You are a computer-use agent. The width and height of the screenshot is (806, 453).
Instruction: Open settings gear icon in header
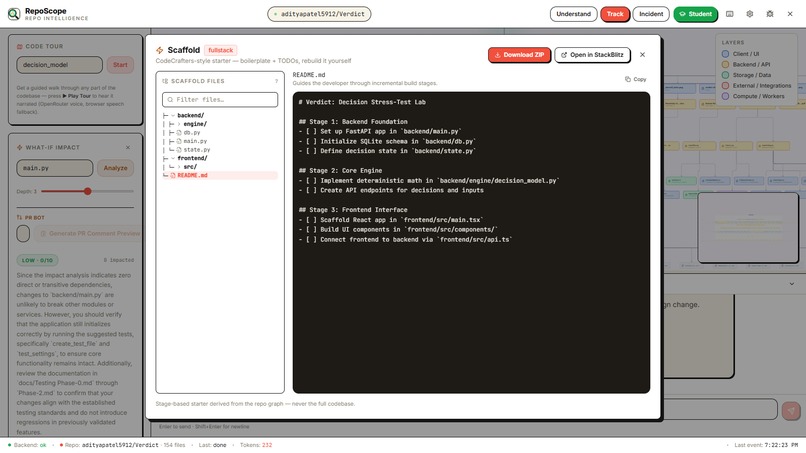749,14
